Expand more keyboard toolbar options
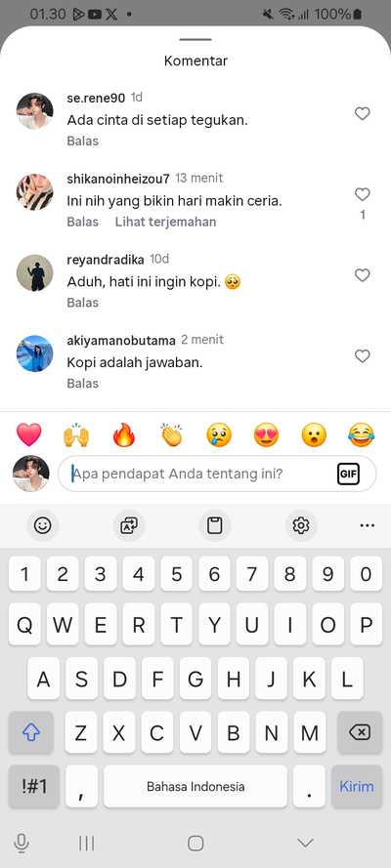 [368, 525]
